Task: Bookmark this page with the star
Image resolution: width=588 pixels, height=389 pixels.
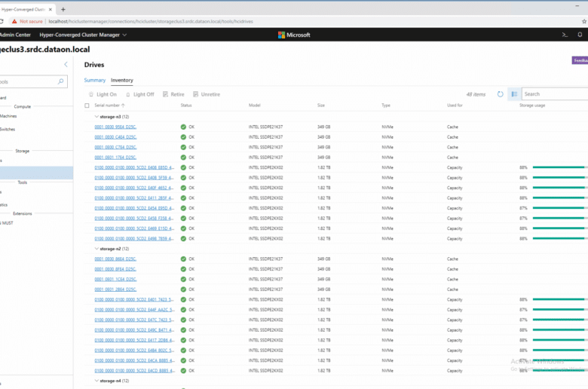Action: tap(584, 21)
